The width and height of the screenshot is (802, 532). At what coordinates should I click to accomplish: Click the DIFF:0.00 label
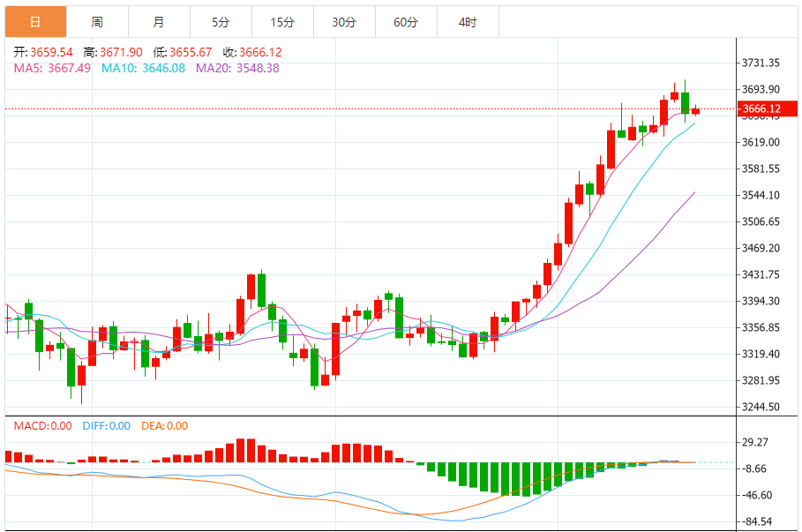[x=107, y=425]
